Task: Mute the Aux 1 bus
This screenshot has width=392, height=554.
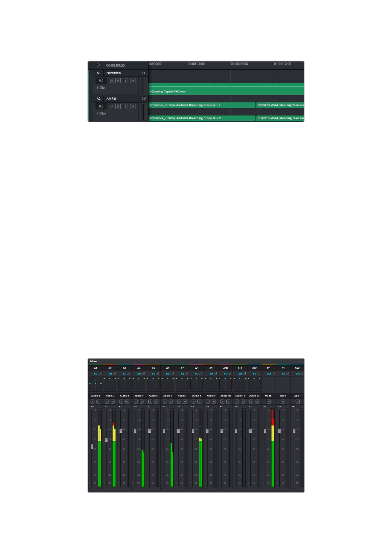Action: point(298,401)
